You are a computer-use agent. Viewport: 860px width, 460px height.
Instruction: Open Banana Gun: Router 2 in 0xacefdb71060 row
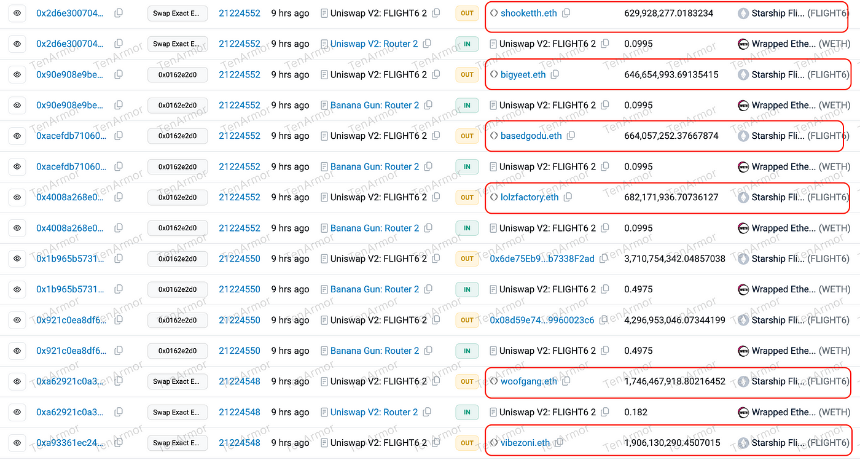pyautogui.click(x=375, y=166)
